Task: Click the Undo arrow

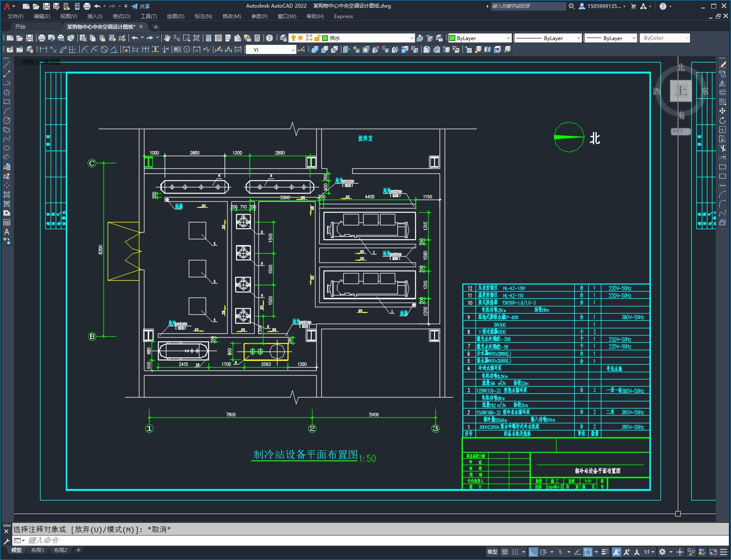Action: (135, 38)
